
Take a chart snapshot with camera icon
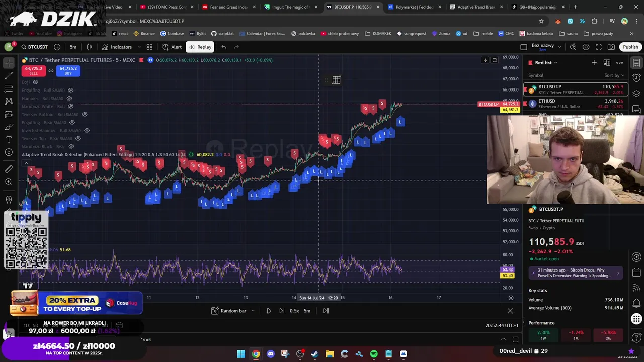[611, 47]
